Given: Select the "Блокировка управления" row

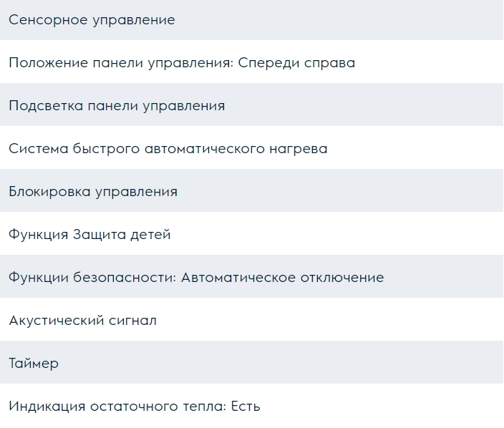Looking at the screenshot, I should coord(93,192).
